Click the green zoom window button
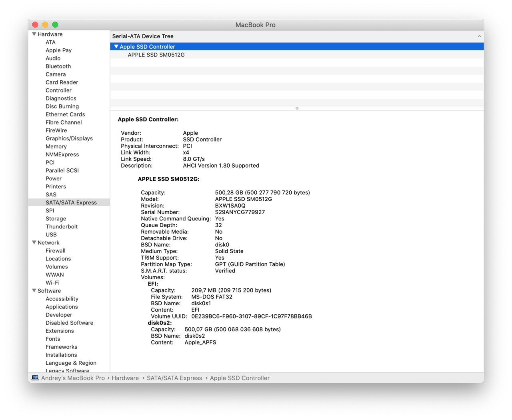The height and width of the screenshot is (420, 512). point(55,25)
